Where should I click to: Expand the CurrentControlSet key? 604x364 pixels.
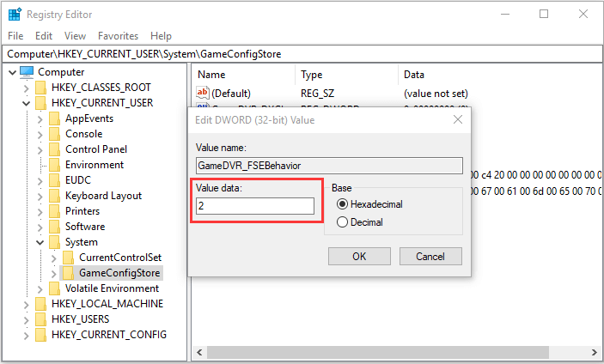[x=54, y=258]
